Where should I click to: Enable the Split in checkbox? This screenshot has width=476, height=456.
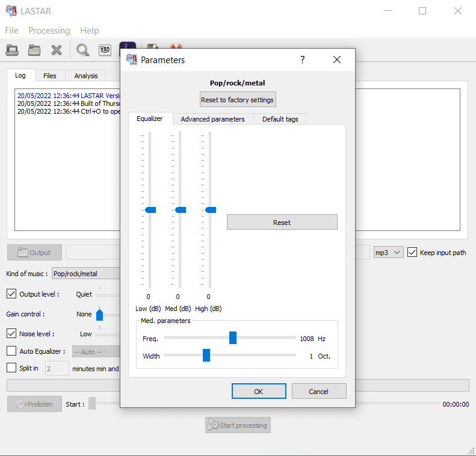coord(11,368)
